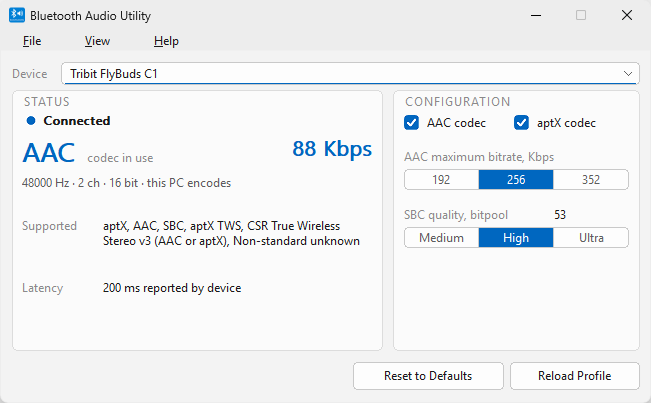The width and height of the screenshot is (651, 403).
Task: Open the Help menu
Action: [x=166, y=41]
